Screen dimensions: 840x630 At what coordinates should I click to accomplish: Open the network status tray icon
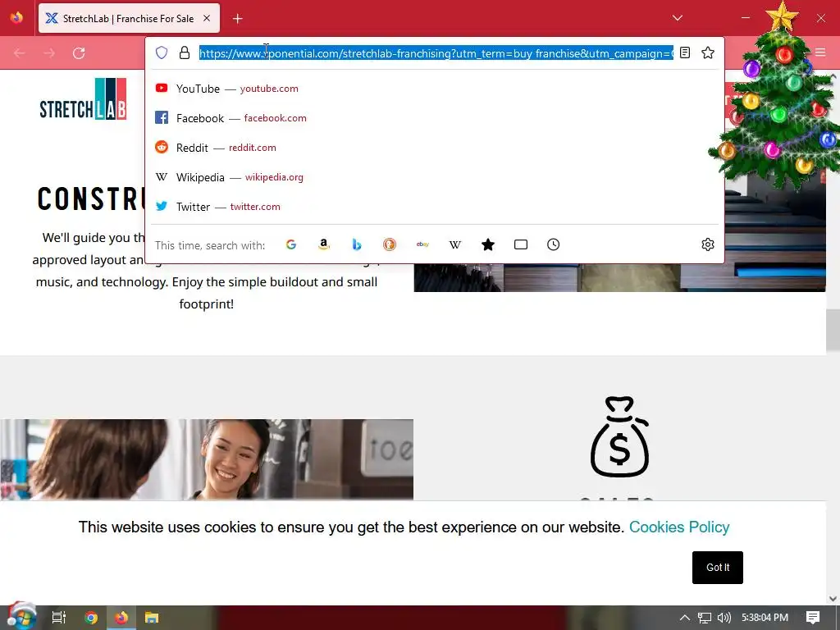click(x=705, y=618)
